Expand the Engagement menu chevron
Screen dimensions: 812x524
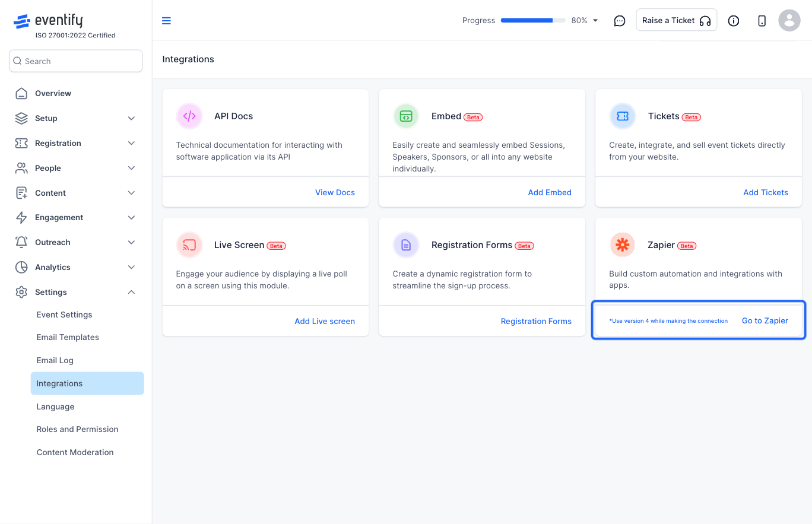(x=132, y=217)
